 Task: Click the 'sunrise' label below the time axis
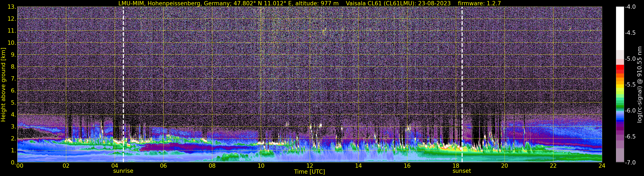tap(123, 171)
